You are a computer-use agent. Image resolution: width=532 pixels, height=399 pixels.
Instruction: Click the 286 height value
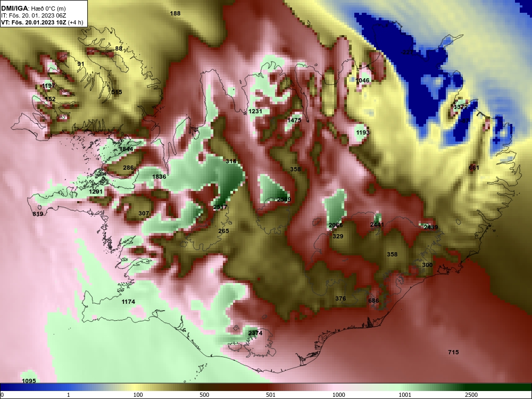coord(128,168)
